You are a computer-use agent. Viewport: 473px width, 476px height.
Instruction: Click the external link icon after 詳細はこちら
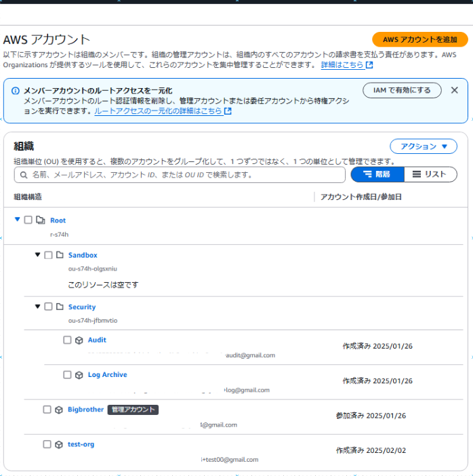tap(369, 65)
